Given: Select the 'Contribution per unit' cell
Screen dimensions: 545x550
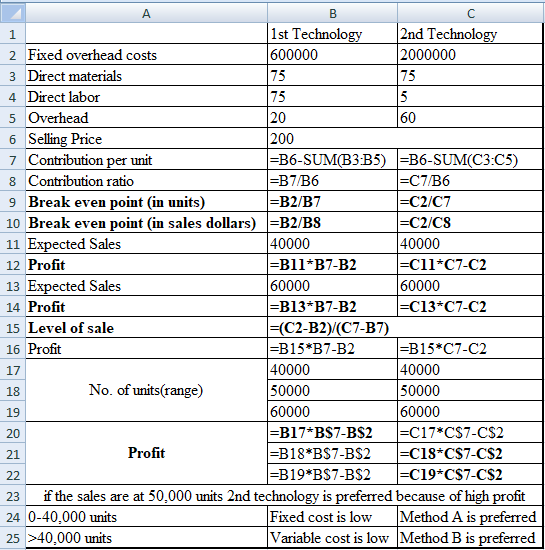Looking at the screenshot, I should pos(147,160).
